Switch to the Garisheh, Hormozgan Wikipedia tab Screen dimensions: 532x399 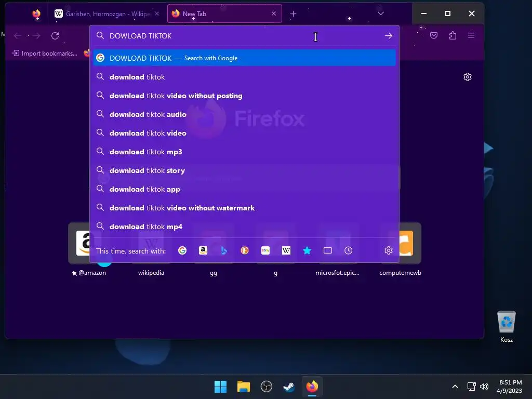point(107,14)
